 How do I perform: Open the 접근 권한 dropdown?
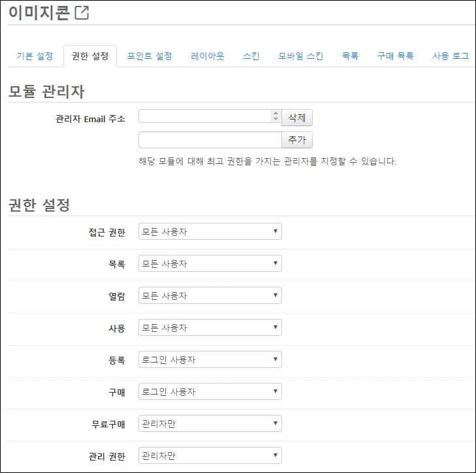[210, 231]
